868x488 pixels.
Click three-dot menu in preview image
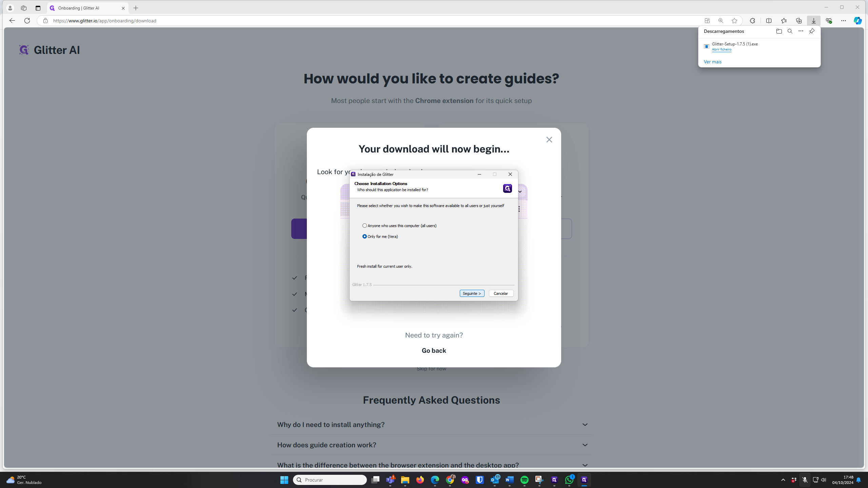click(x=519, y=209)
